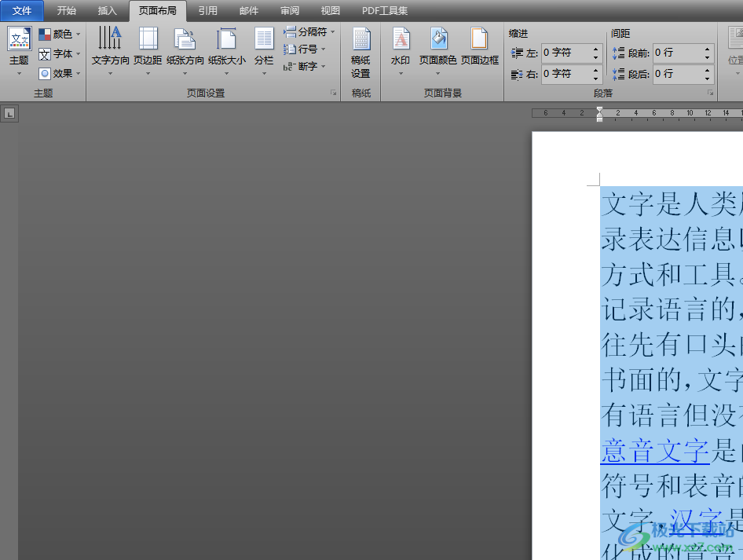Select the 页面布局 tab
Viewport: 743px width, 560px height.
pyautogui.click(x=158, y=11)
